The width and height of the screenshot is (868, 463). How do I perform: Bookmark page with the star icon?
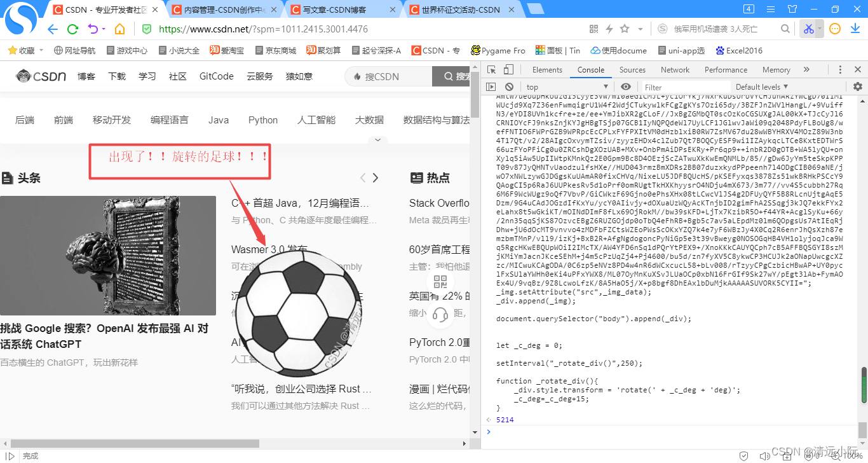click(625, 29)
